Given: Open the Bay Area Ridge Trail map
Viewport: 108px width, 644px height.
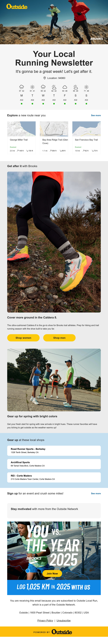Looking at the screenshot, I should (54, 129).
